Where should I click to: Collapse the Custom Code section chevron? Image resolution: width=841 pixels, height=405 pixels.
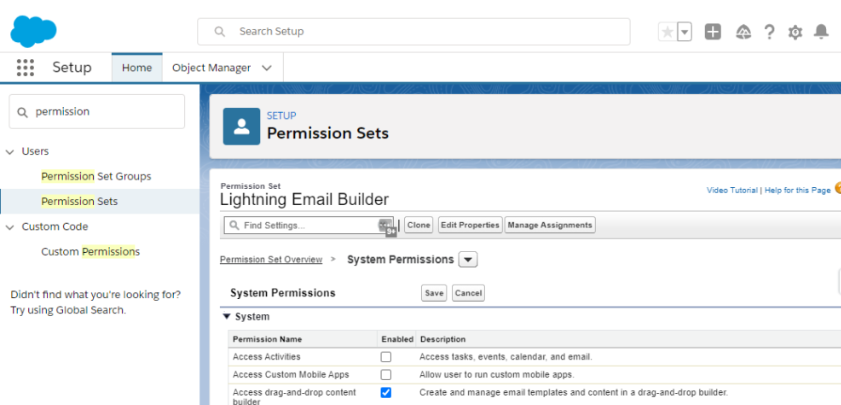(10, 227)
